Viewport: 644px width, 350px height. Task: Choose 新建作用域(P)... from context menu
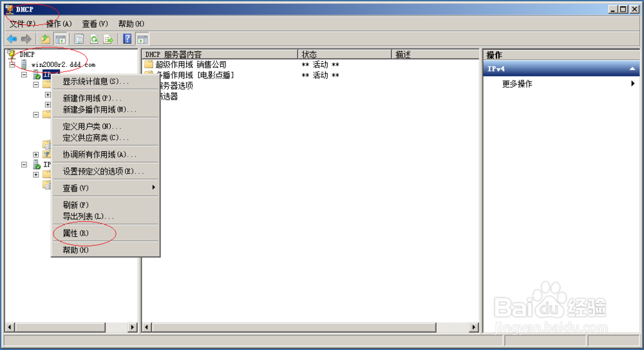[106, 98]
